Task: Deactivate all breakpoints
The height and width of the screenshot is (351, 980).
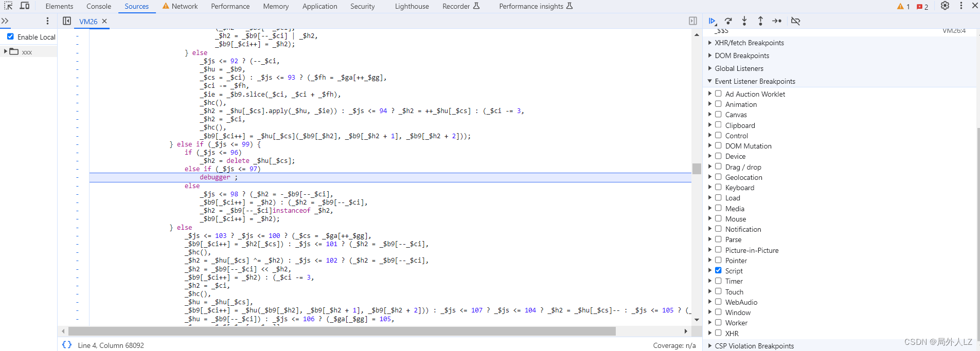Action: click(x=795, y=21)
